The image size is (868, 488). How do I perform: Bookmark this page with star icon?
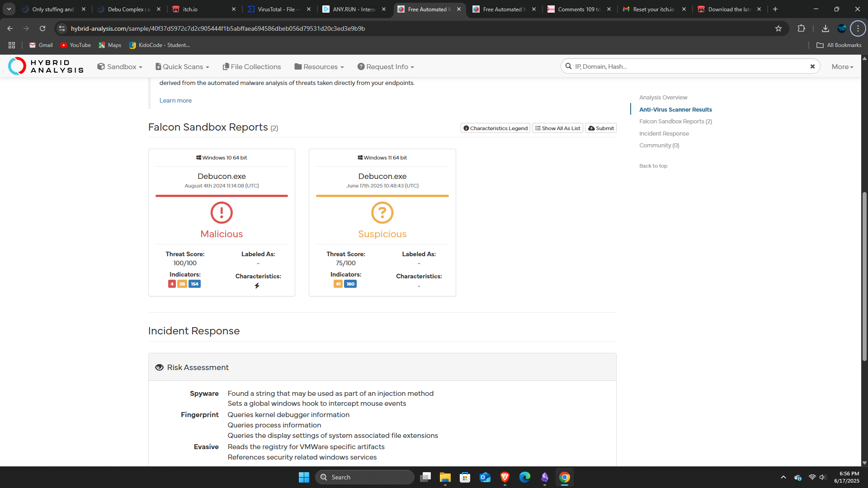pos(778,28)
